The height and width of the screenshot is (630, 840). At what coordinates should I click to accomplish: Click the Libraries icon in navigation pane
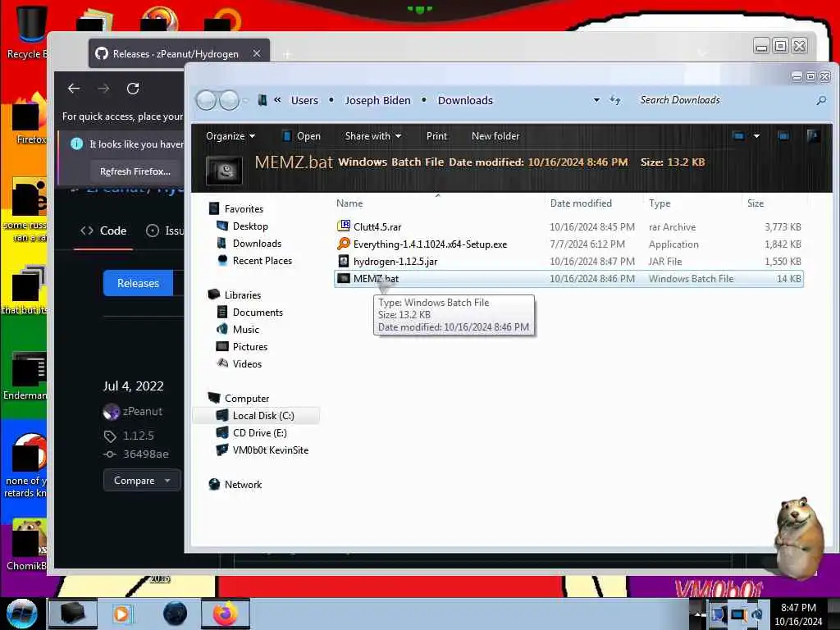coord(214,294)
